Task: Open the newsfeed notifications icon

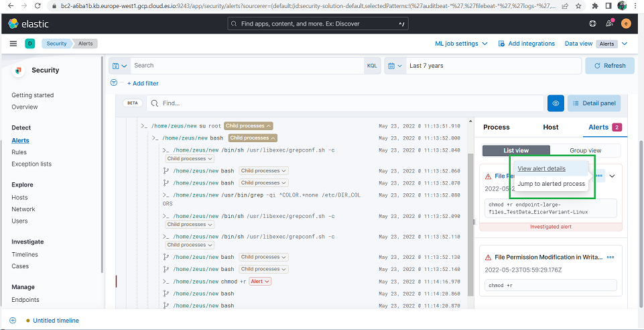Action: coord(610,24)
